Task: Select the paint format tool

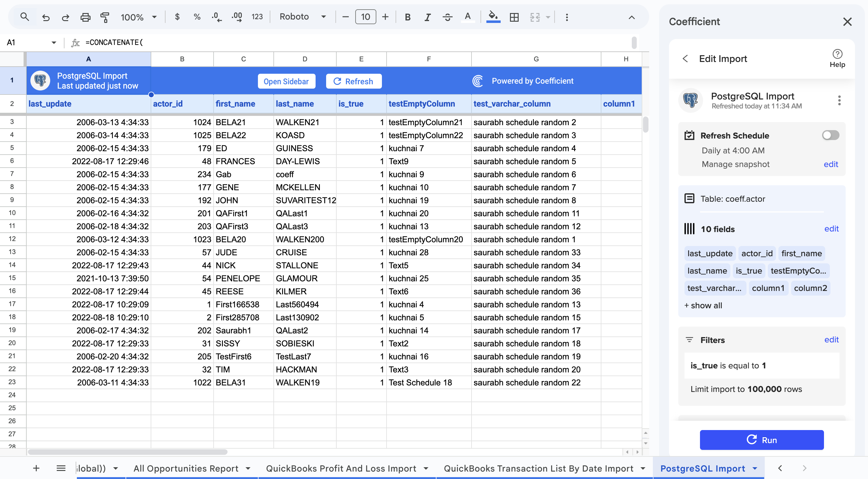Action: (x=105, y=17)
